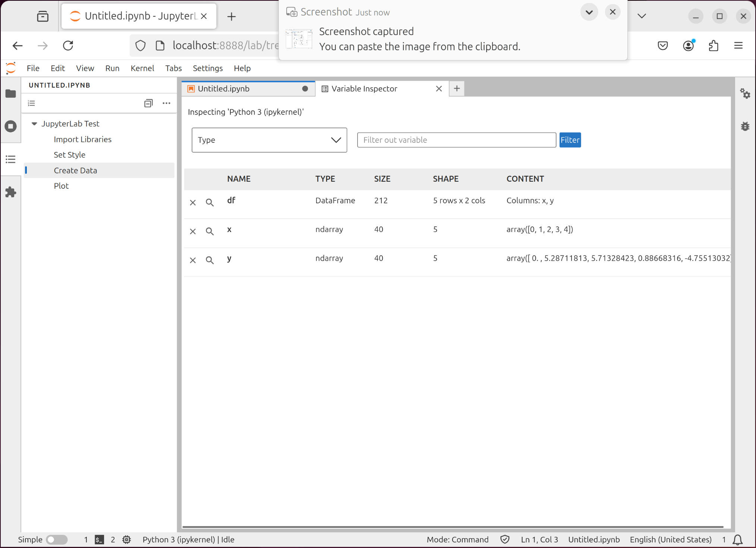
Task: Open the Settings menu
Action: pyautogui.click(x=208, y=68)
